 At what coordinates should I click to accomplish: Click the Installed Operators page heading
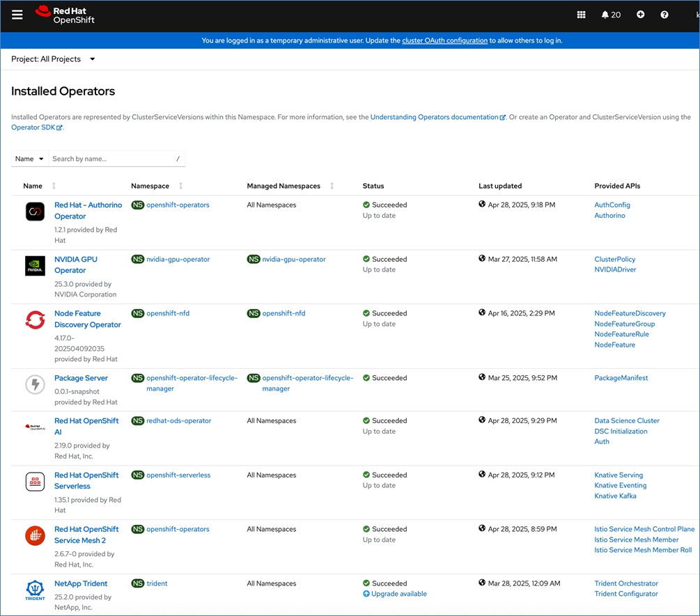click(63, 91)
